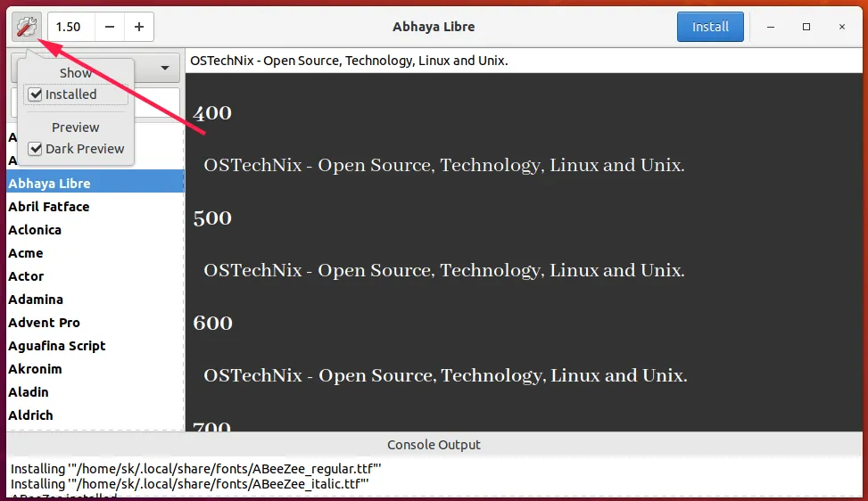Open the font category dropdown arrow
The width and height of the screenshot is (868, 501).
[165, 68]
